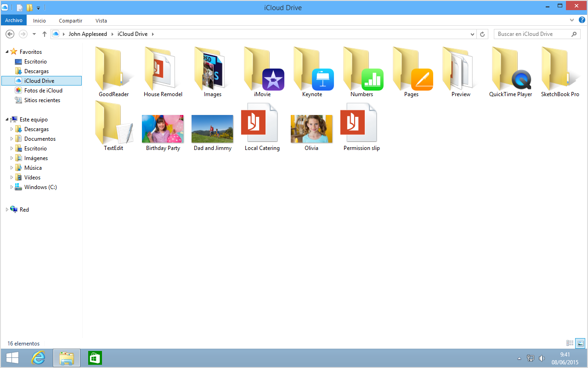Open the Help question mark icon
588x368 pixels.
[582, 20]
